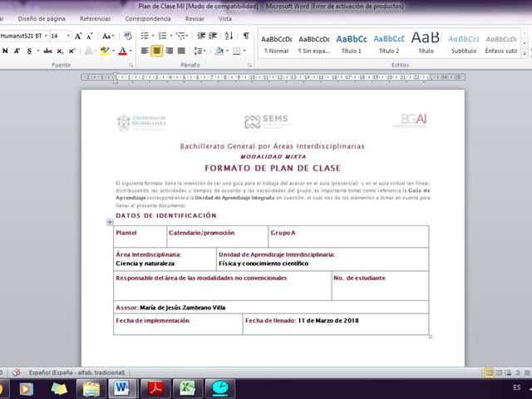Open the Revisar tab
The height and width of the screenshot is (399, 532).
(x=195, y=18)
